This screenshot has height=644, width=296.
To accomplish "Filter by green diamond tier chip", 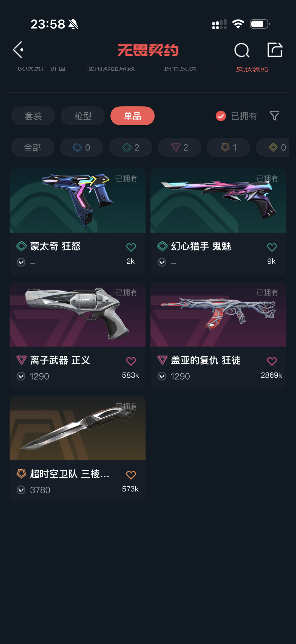I will 130,147.
